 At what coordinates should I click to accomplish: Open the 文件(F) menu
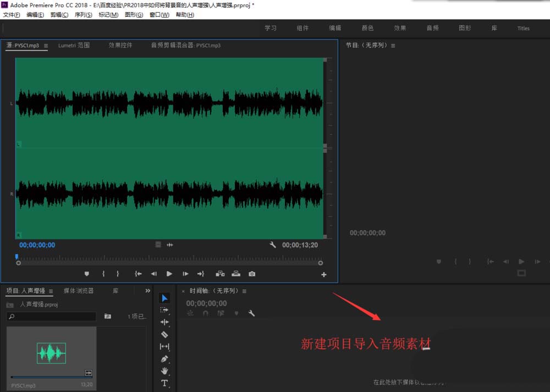coord(12,15)
